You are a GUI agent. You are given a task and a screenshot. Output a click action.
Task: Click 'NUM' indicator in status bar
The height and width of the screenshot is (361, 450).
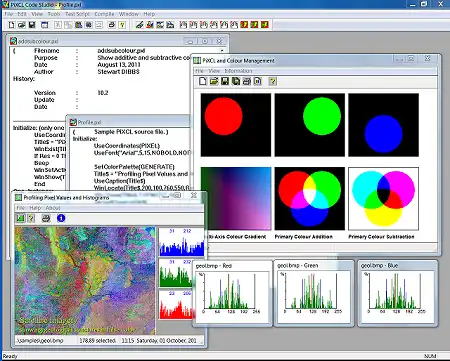tap(430, 356)
